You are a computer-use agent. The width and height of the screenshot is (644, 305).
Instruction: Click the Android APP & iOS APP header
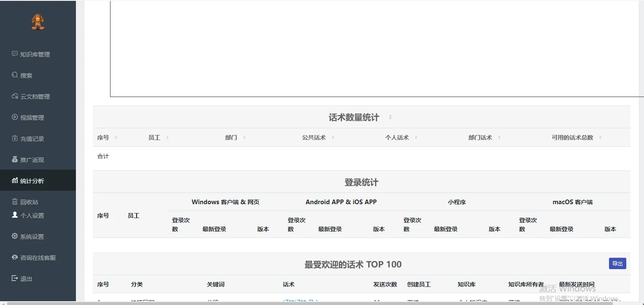click(341, 202)
